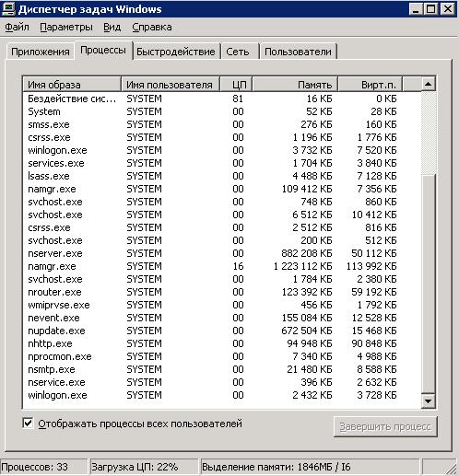Select the Процессы tab
This screenshot has height=476, width=459.
click(x=103, y=50)
